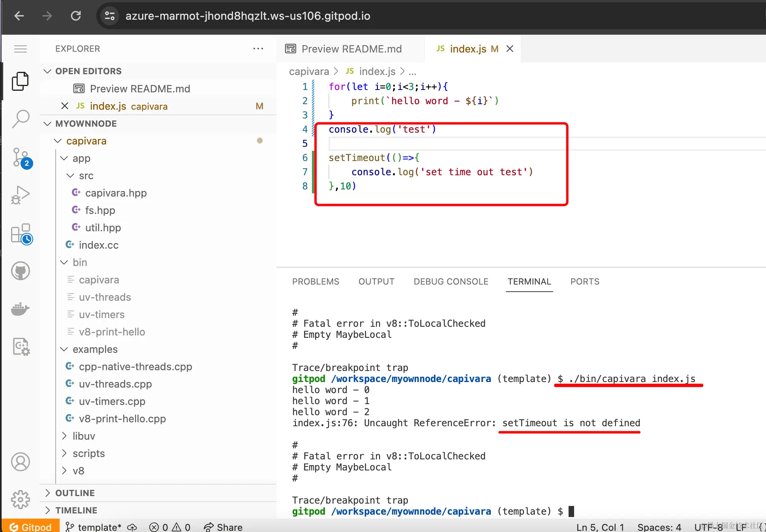Click the hamburger menu icon
This screenshot has height=532, width=766.
(x=20, y=49)
